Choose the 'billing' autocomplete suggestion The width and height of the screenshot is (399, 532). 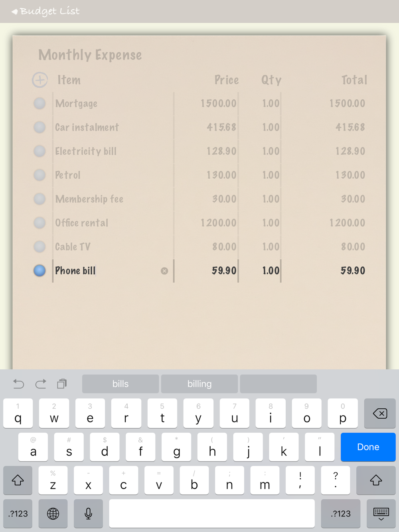(x=199, y=384)
